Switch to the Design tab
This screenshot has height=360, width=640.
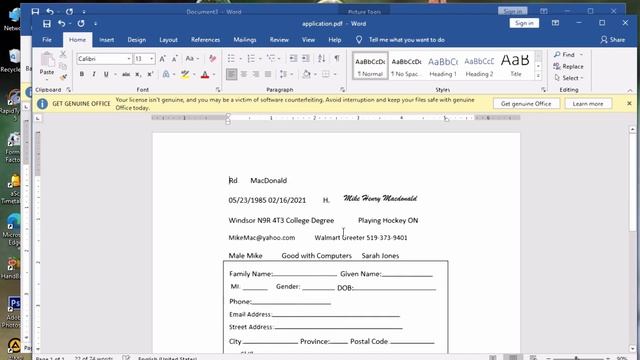pyautogui.click(x=136, y=40)
